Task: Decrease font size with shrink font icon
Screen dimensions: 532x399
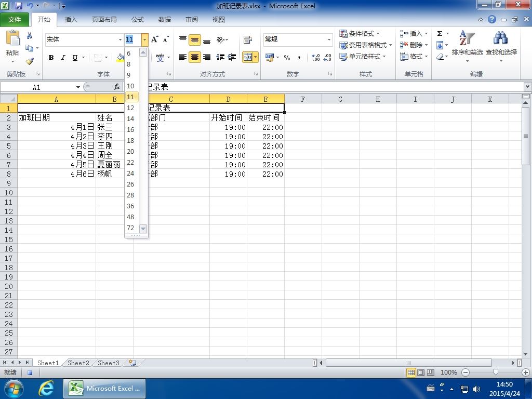Action: (166, 39)
